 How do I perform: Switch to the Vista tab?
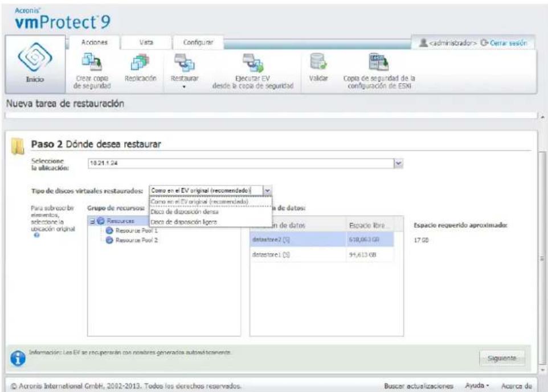click(146, 42)
